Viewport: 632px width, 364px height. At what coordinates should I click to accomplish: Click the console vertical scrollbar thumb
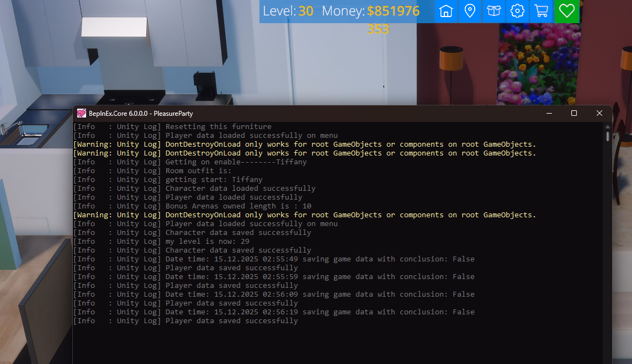coord(608,136)
